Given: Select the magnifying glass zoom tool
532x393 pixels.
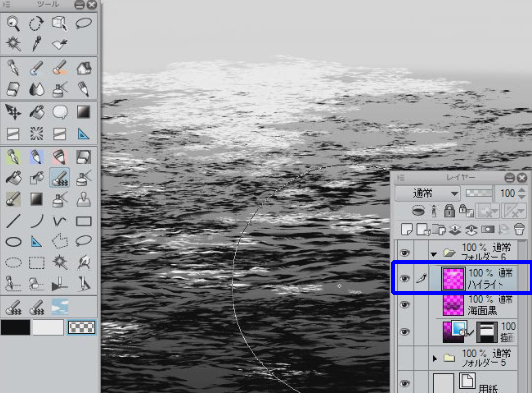Looking at the screenshot, I should pyautogui.click(x=13, y=24).
